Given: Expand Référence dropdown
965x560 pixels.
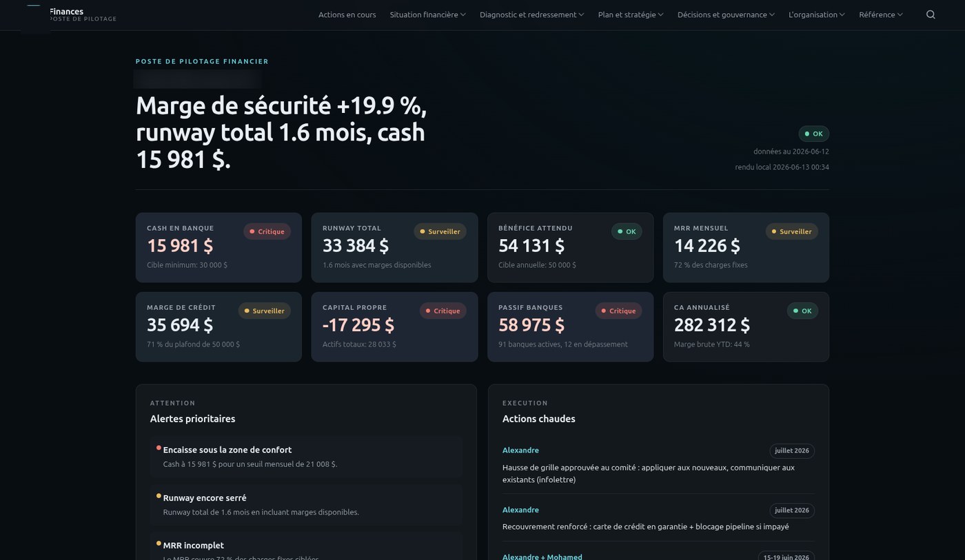Looking at the screenshot, I should pyautogui.click(x=880, y=14).
